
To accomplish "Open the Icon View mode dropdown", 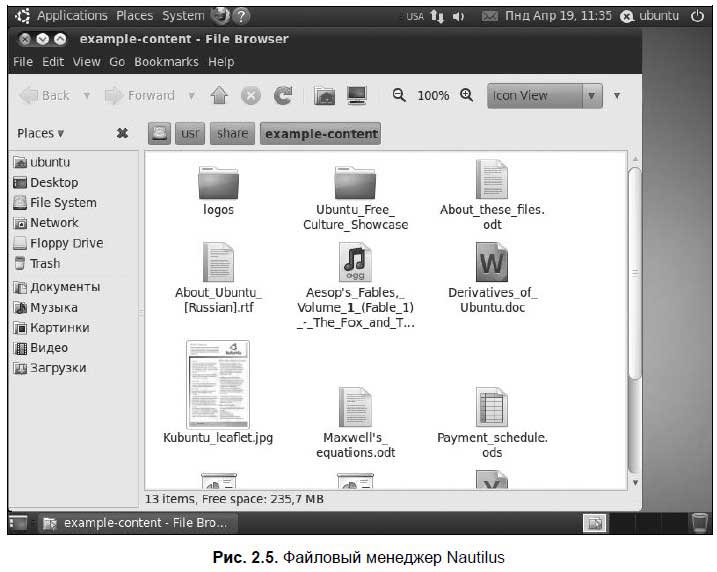I will coord(545,96).
